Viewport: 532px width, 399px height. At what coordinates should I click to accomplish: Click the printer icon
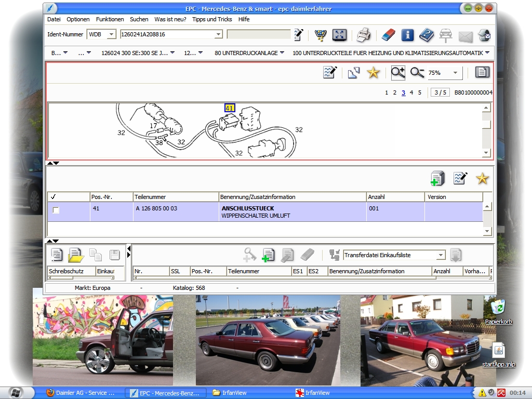[363, 35]
